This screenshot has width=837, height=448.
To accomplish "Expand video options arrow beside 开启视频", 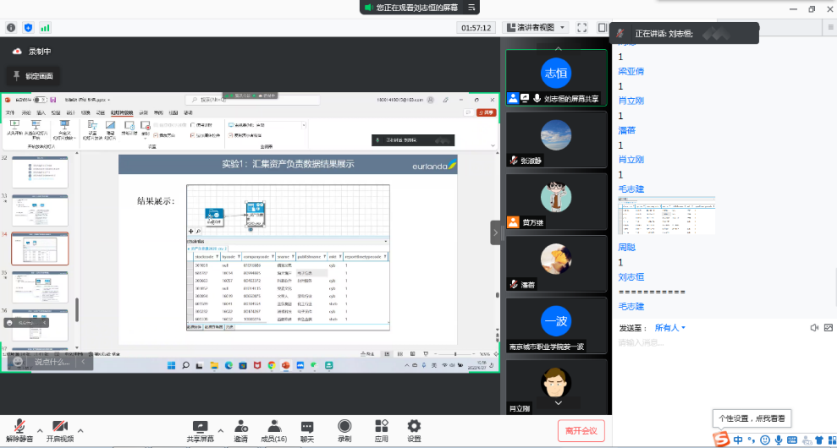I will (81, 430).
